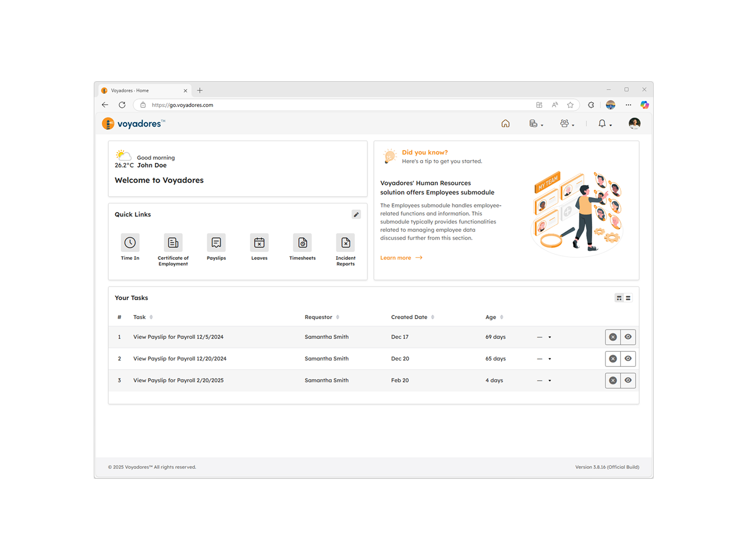Viewport: 747px width, 560px height.
Task: Open the Incident Reports quick link
Action: [x=346, y=250]
